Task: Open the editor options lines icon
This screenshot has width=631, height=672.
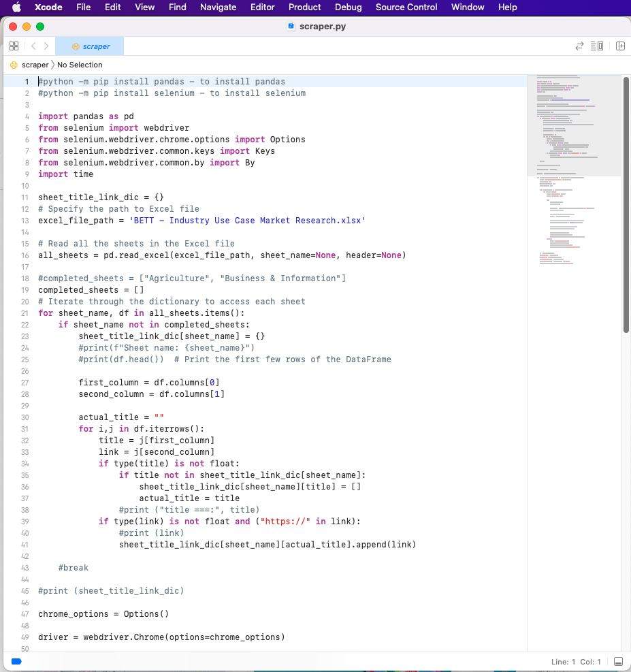Action: click(x=597, y=46)
